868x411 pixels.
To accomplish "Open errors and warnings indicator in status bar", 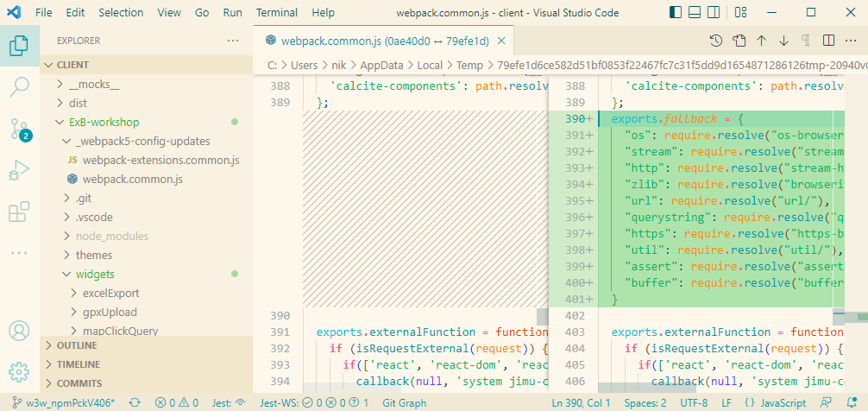I will pos(177,403).
